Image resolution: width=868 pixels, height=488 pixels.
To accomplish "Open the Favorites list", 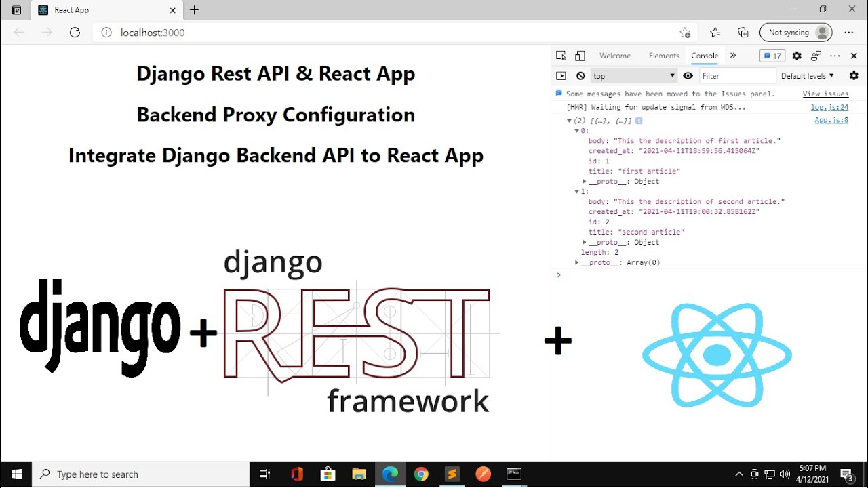I will coord(715,33).
